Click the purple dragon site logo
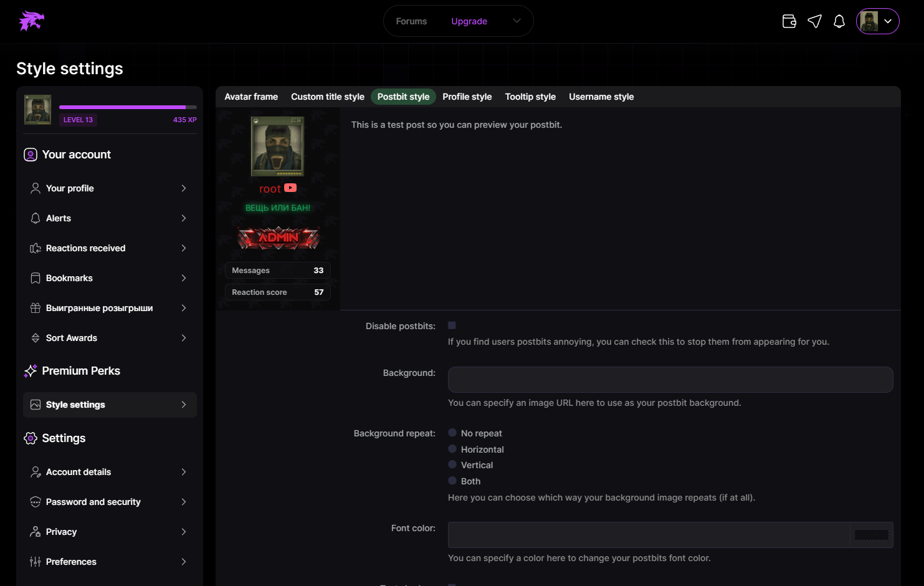924x586 pixels. pyautogui.click(x=31, y=21)
